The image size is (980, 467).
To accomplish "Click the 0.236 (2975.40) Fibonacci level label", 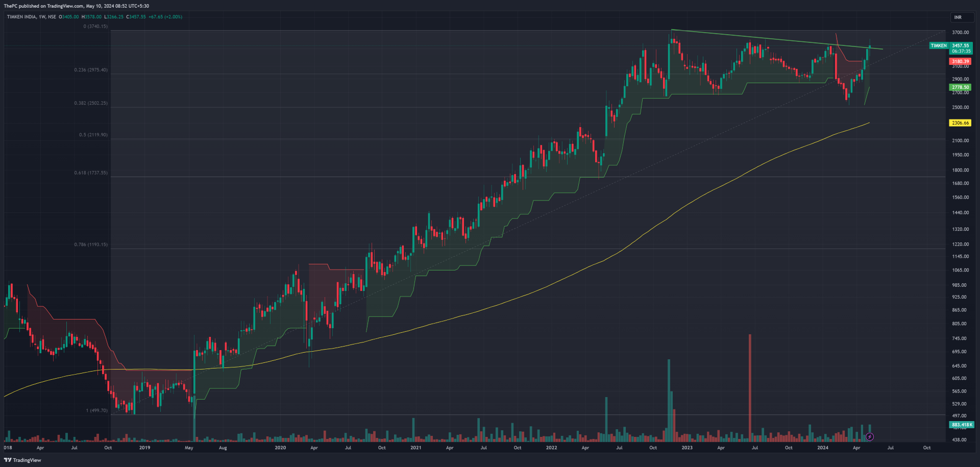I will 91,70.
